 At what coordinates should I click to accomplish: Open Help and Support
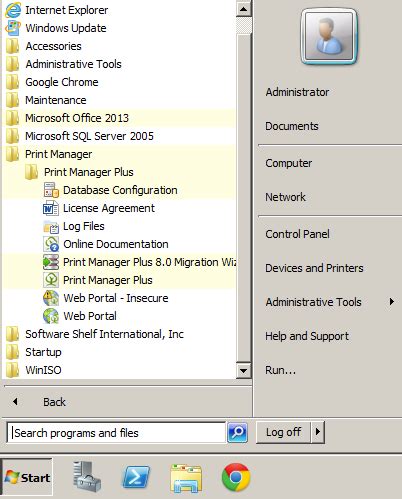pos(307,336)
